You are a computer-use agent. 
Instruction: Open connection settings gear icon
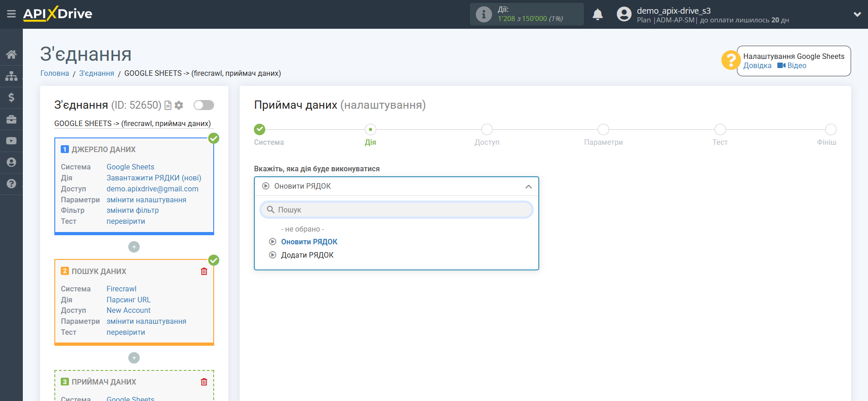pyautogui.click(x=179, y=106)
